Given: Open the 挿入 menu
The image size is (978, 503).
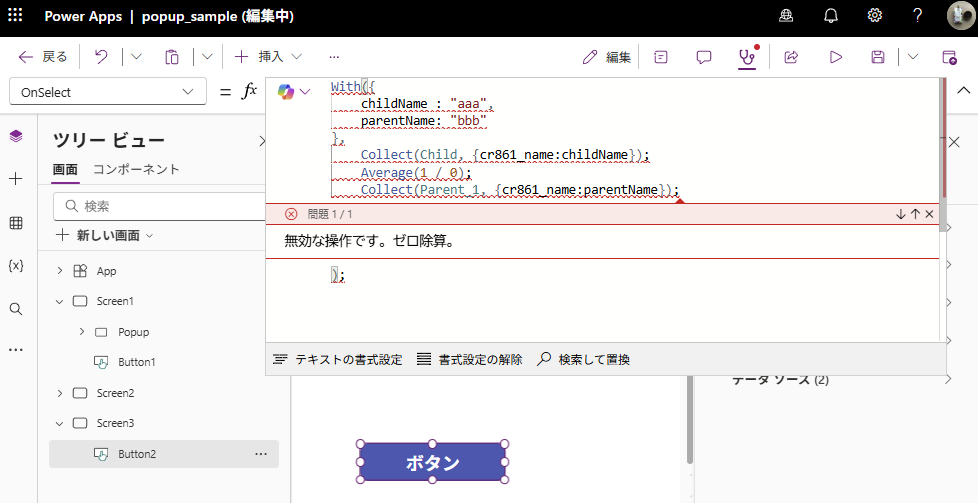Looking at the screenshot, I should [x=268, y=57].
